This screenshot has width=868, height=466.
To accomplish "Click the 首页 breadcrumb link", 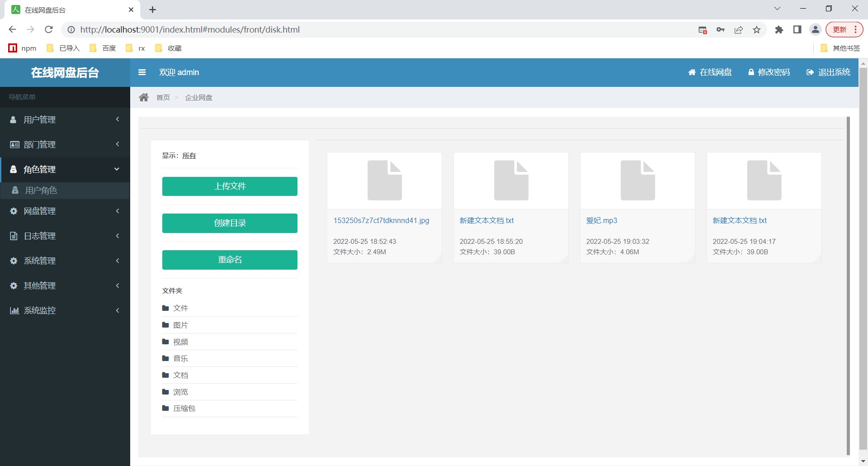I will [x=163, y=98].
